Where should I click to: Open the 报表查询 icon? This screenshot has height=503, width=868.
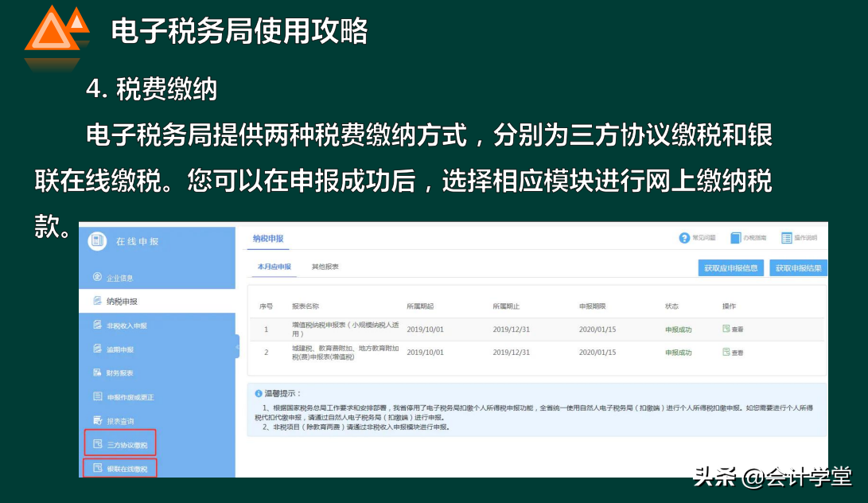(97, 419)
